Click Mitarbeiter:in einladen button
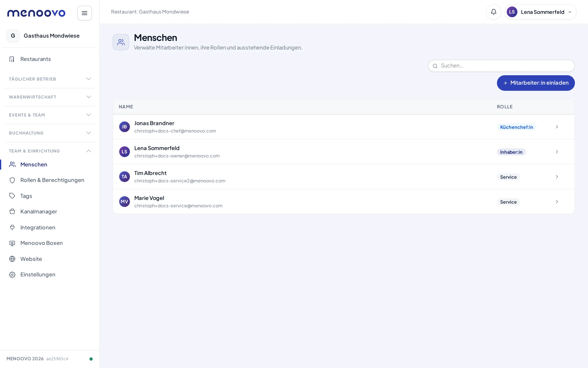This screenshot has height=368, width=588. pos(536,83)
